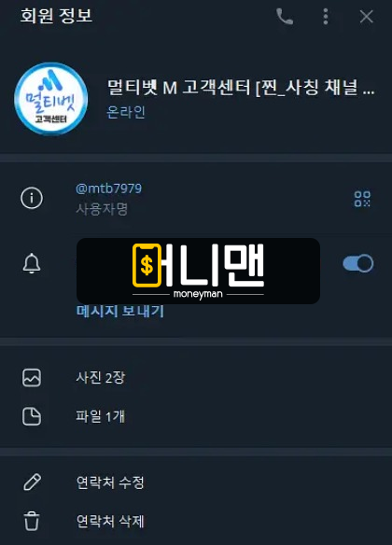Click the info circle icon
The height and width of the screenshot is (545, 392).
(32, 198)
